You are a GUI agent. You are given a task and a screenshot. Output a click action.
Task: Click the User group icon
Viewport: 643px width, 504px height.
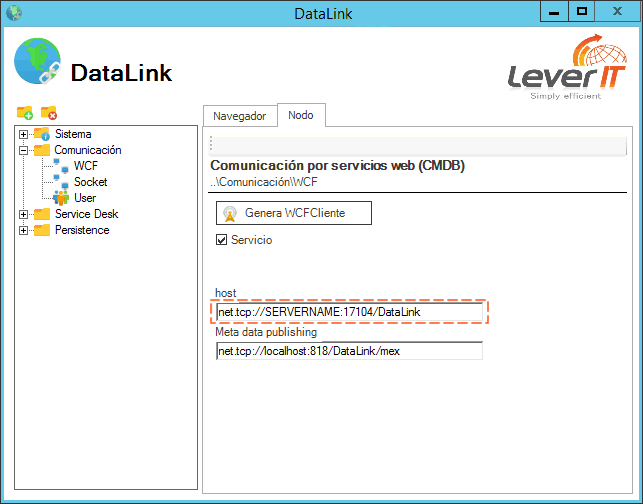61,198
